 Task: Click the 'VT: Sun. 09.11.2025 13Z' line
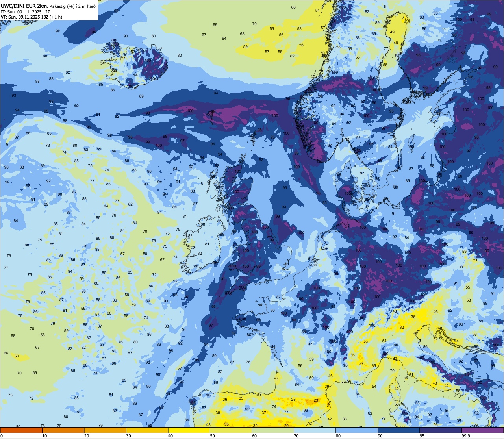[x=24, y=17]
